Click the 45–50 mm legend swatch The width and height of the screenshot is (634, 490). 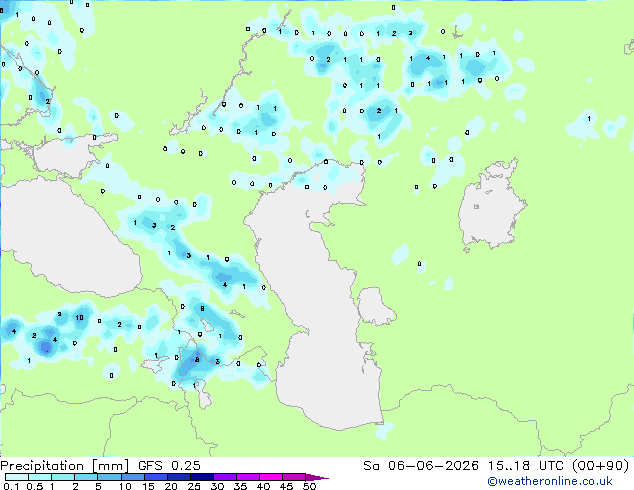(294, 477)
